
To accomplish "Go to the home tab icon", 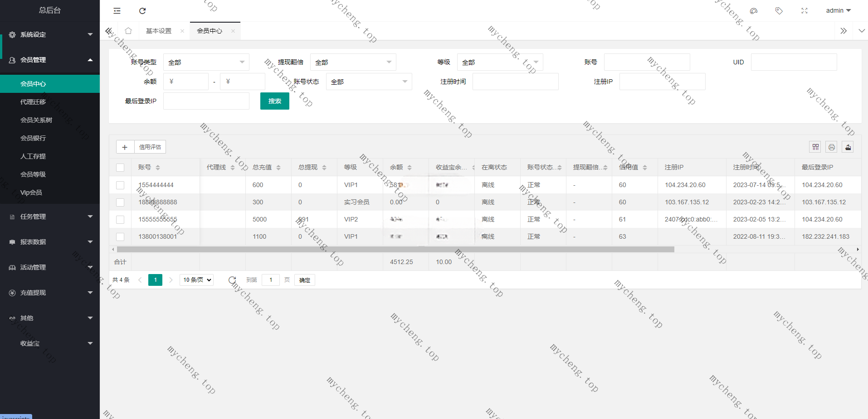I will 128,31.
